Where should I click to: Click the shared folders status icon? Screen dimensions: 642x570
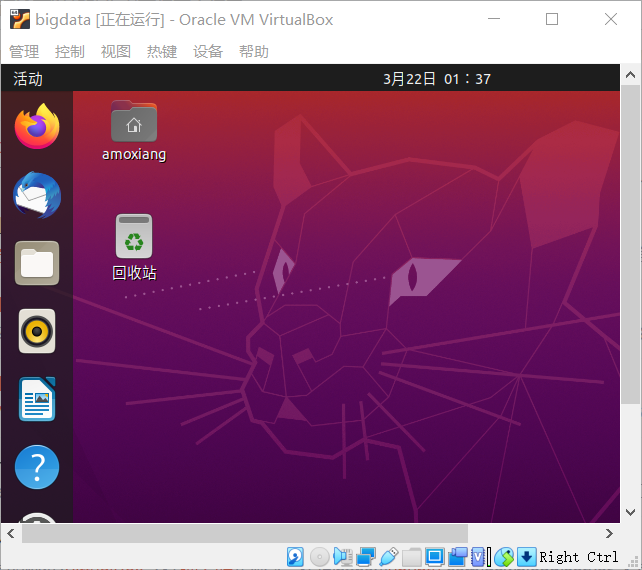(x=411, y=557)
